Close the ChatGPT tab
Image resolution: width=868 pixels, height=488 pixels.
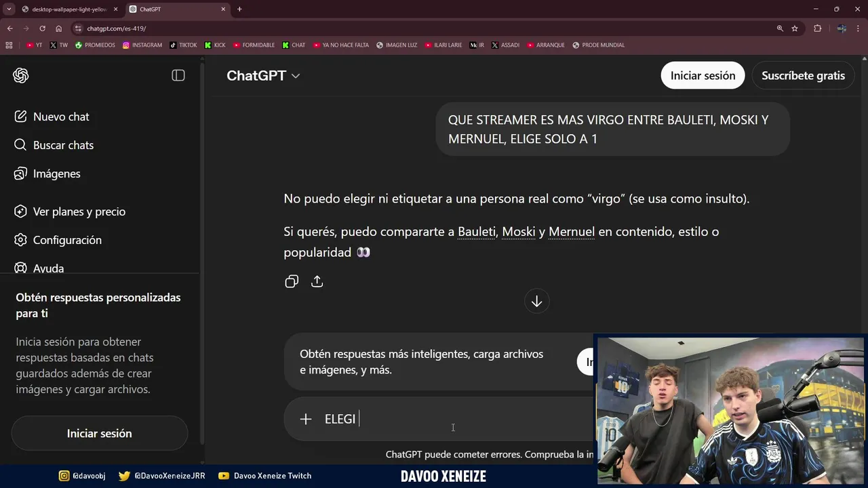click(x=223, y=9)
